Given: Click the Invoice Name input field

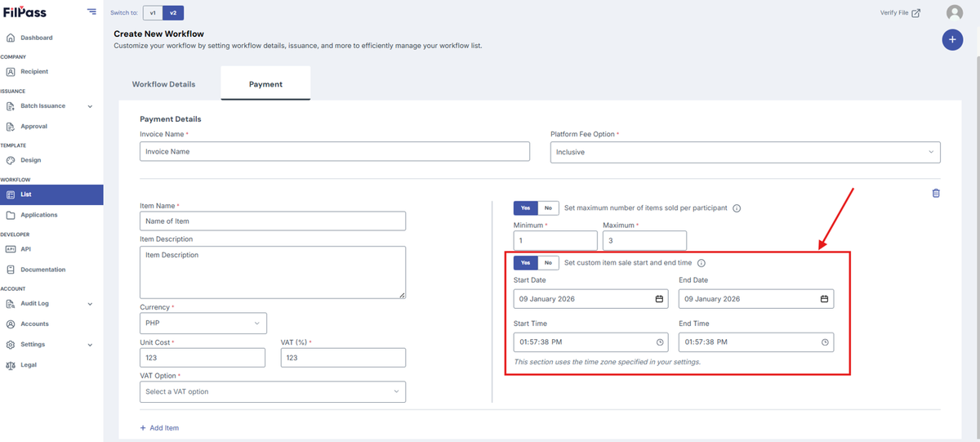Looking at the screenshot, I should pos(335,151).
